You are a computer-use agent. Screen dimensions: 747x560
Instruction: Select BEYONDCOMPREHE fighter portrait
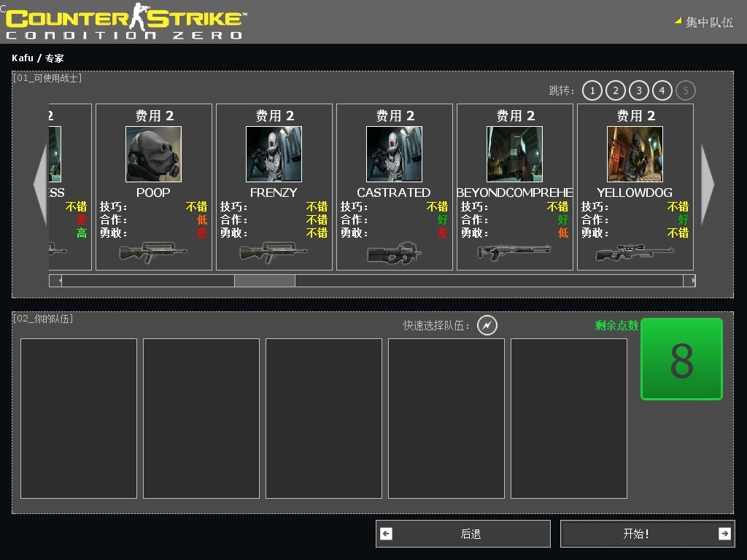[x=514, y=154]
